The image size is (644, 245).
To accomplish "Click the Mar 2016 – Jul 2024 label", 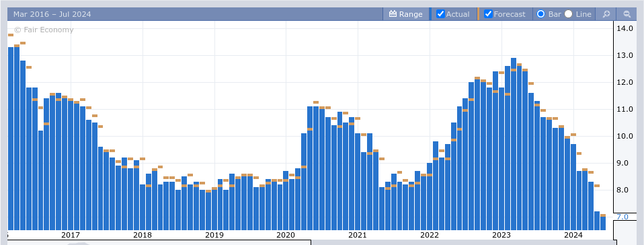I will click(x=52, y=14).
